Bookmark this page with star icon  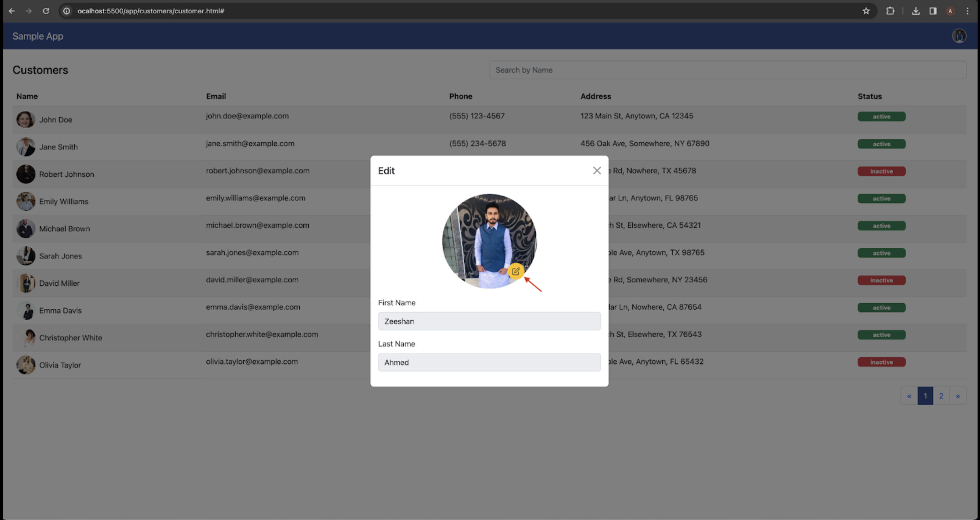[x=866, y=11]
